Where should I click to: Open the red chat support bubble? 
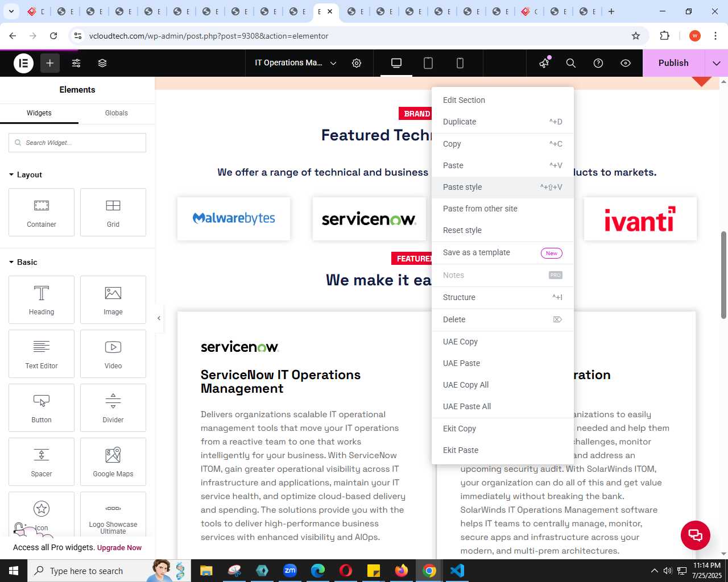696,535
